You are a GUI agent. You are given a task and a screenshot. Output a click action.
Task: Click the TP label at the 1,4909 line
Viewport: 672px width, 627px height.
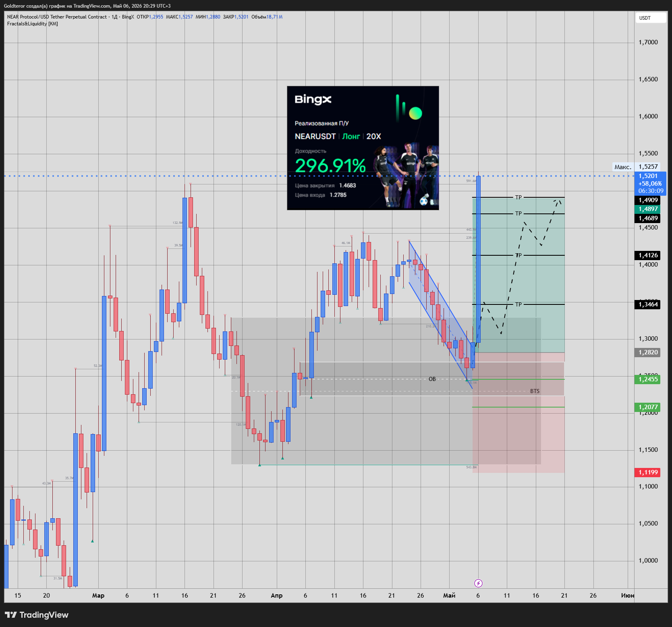click(x=519, y=197)
